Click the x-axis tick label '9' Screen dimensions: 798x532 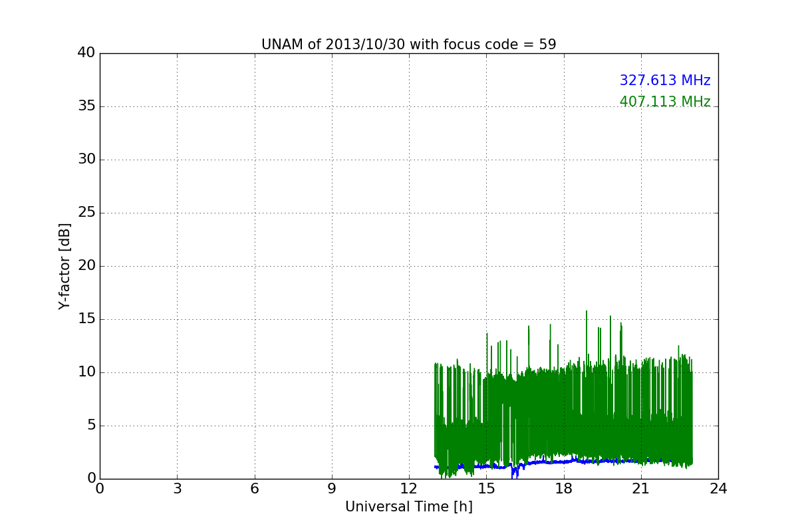click(x=332, y=489)
